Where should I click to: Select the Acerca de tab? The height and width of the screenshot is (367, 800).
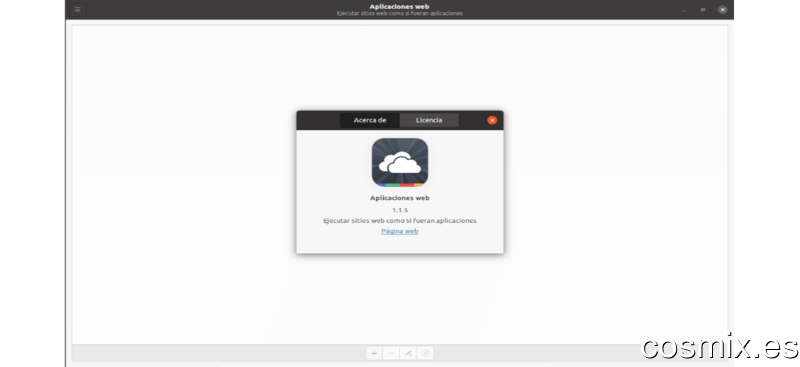point(370,120)
